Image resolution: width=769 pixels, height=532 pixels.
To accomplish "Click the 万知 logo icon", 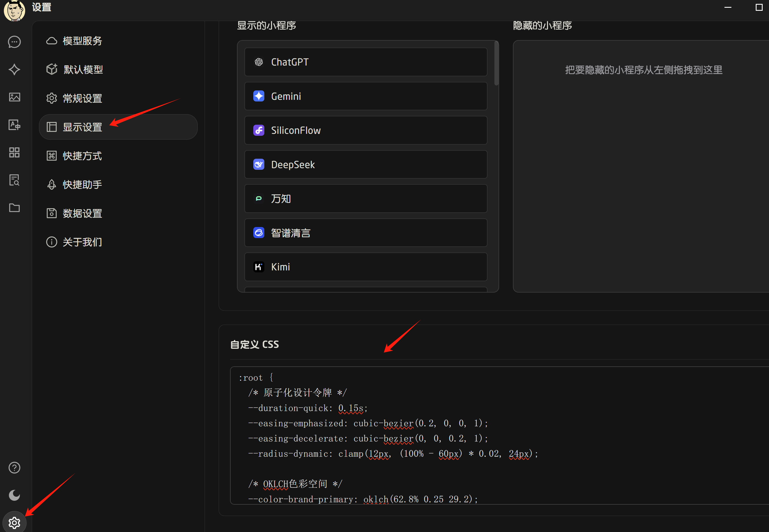I will click(259, 199).
